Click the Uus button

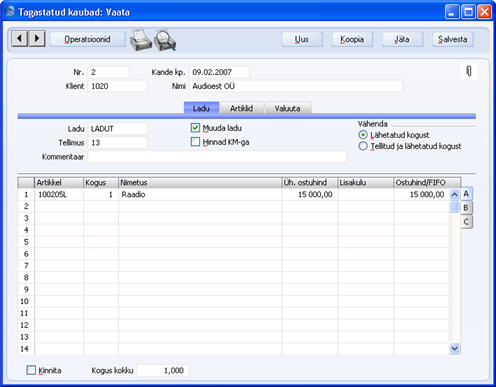(x=302, y=39)
